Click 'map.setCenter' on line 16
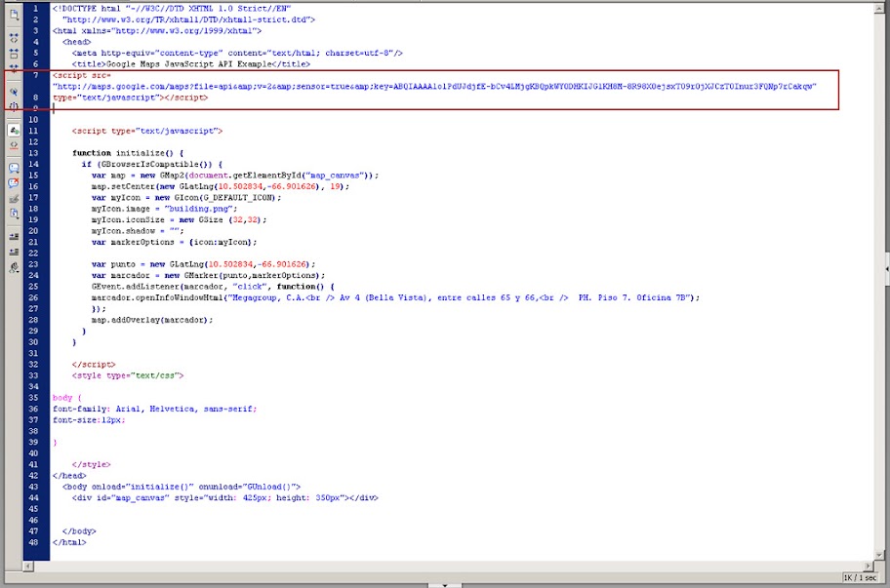This screenshot has width=890, height=588. [x=123, y=186]
